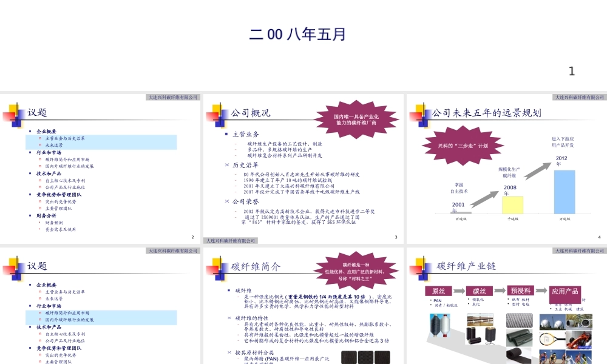Image resolution: width=607 pixels, height=364 pixels.
Task: Click the 进入下游应用产品开发 label above 2012
Action: point(563,142)
